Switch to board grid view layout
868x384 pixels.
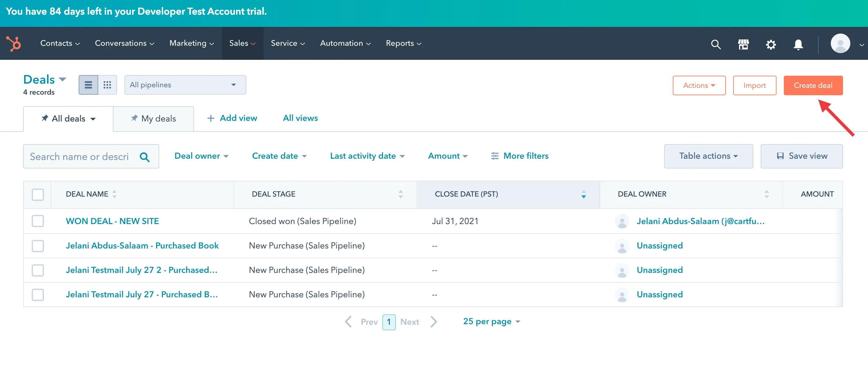(x=107, y=85)
